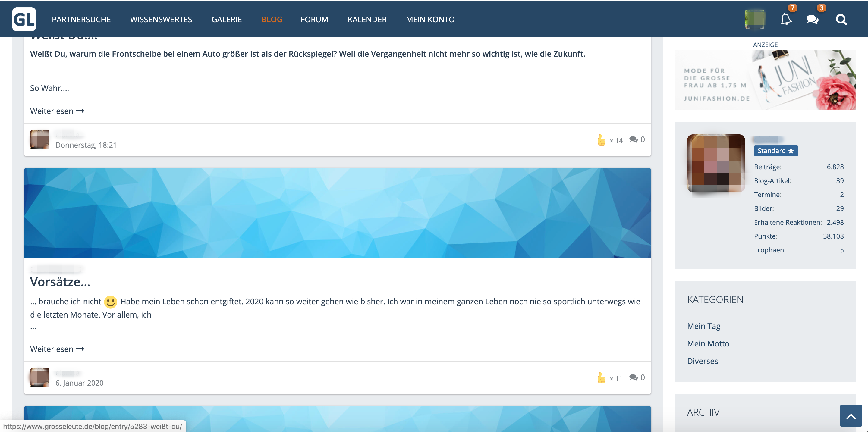Click the Punkte value 38.108
This screenshot has height=432, width=868.
click(833, 236)
